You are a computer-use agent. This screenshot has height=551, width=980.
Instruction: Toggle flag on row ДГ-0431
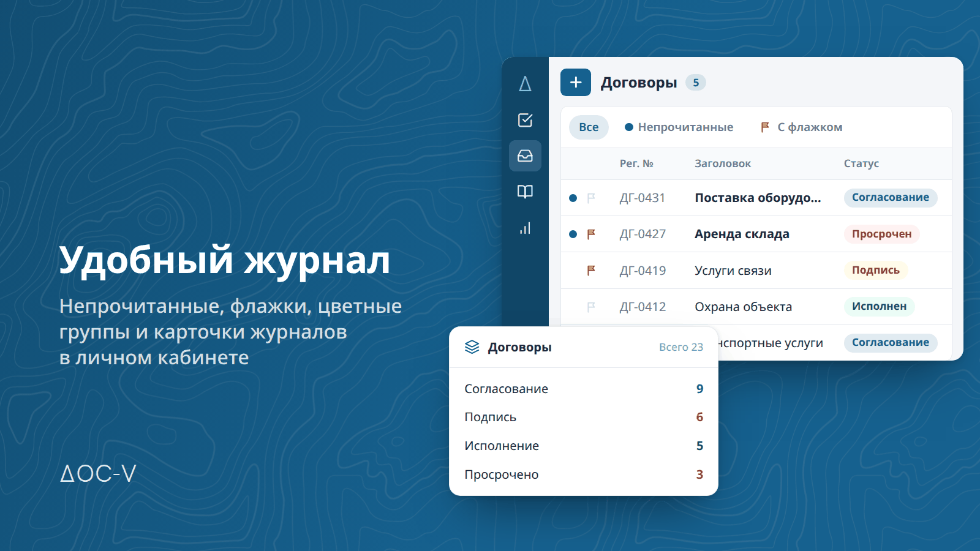pyautogui.click(x=591, y=198)
